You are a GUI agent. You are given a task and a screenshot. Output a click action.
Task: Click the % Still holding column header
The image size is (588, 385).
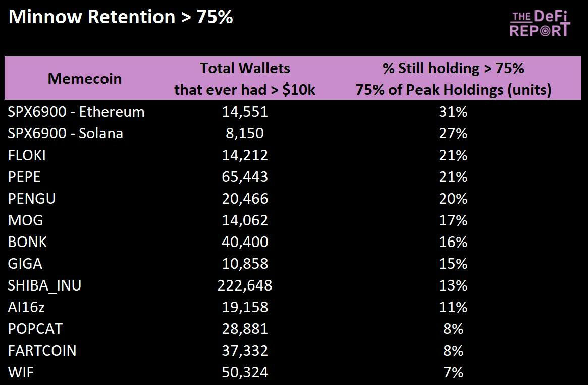pyautogui.click(x=453, y=79)
